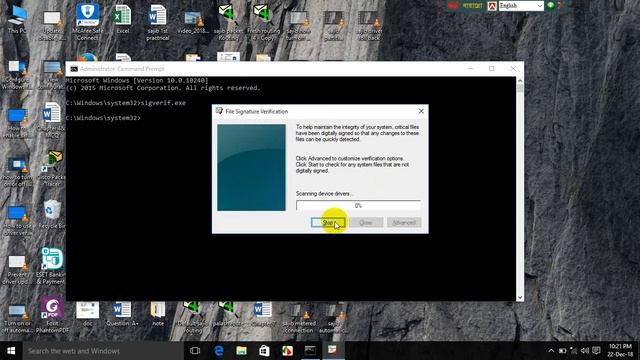Open the Windows Start menu
640x360 pixels.
(11, 351)
